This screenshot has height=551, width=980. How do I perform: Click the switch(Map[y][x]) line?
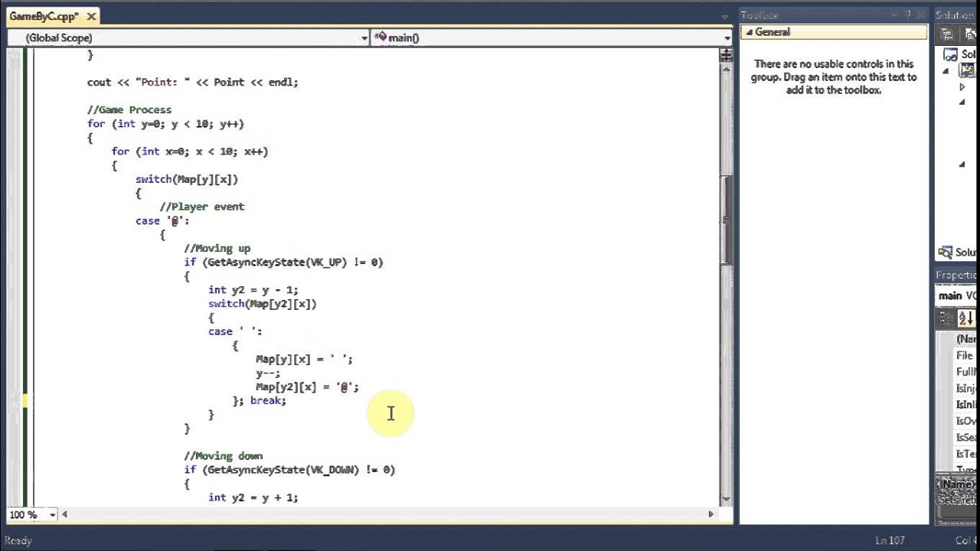coord(187,179)
